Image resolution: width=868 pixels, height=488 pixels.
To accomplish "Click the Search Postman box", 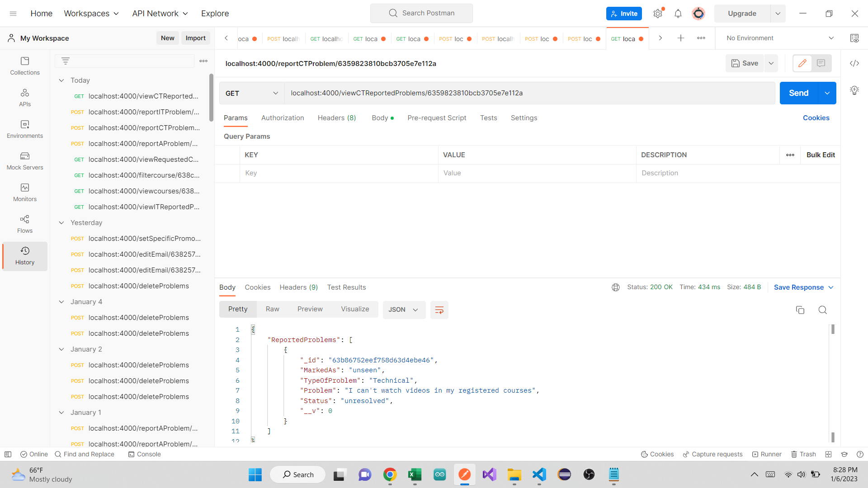I will [421, 14].
